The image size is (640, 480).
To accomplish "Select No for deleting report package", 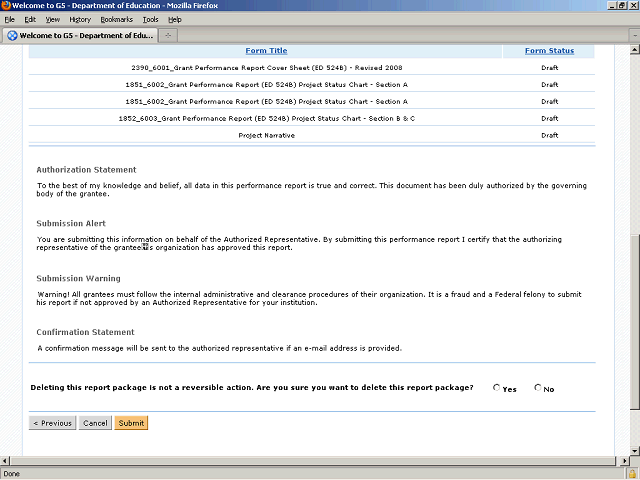I will pyautogui.click(x=538, y=388).
